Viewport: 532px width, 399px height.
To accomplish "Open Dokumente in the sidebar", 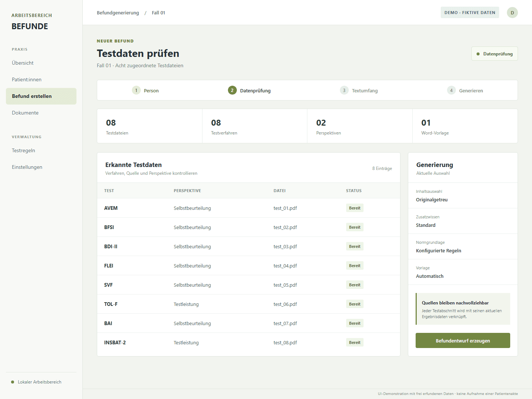I will (x=41, y=113).
